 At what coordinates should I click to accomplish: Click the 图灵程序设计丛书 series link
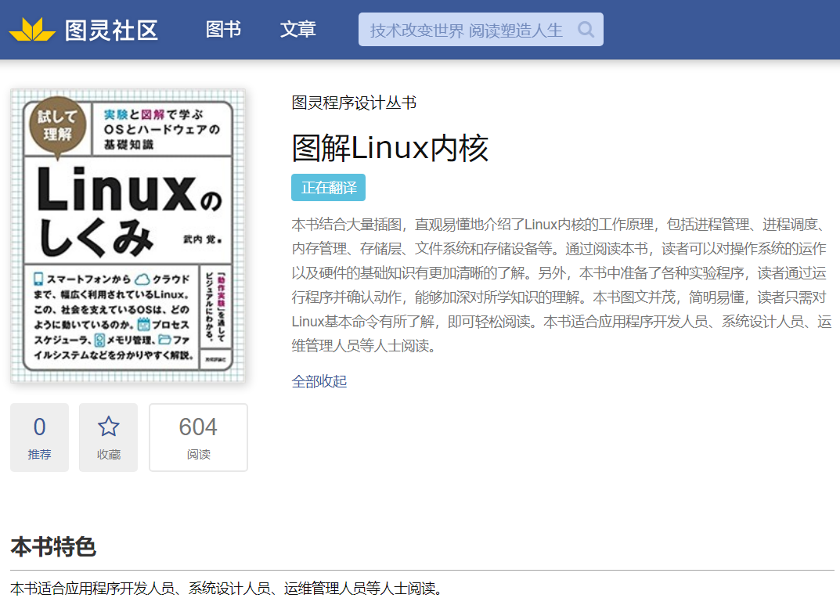(x=354, y=103)
